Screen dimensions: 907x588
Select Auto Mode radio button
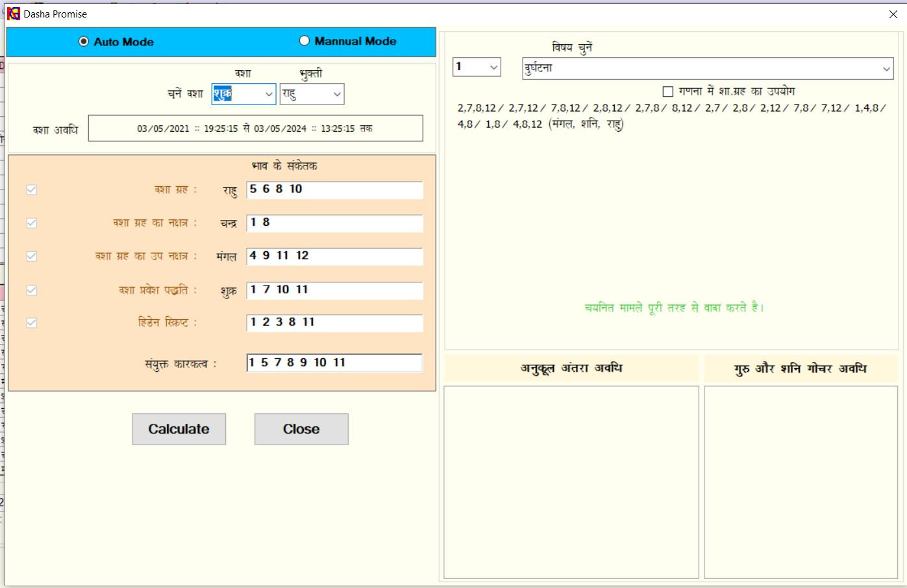click(x=84, y=42)
